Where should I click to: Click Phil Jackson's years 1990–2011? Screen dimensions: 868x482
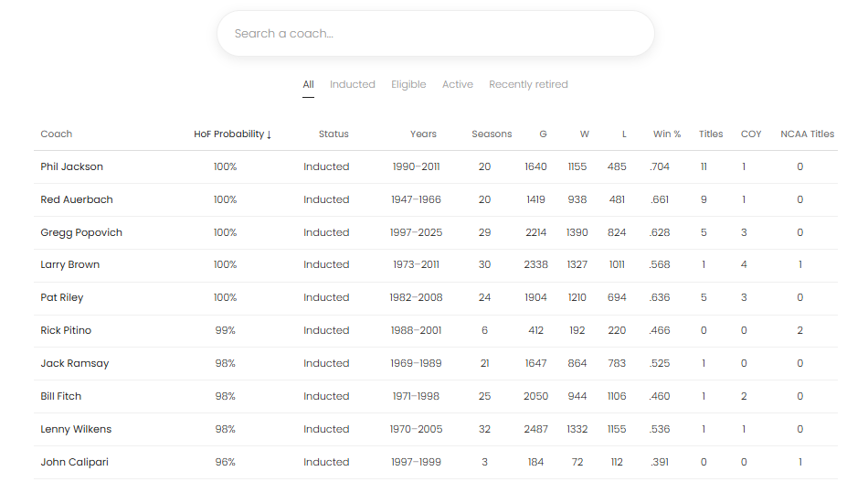pos(416,166)
